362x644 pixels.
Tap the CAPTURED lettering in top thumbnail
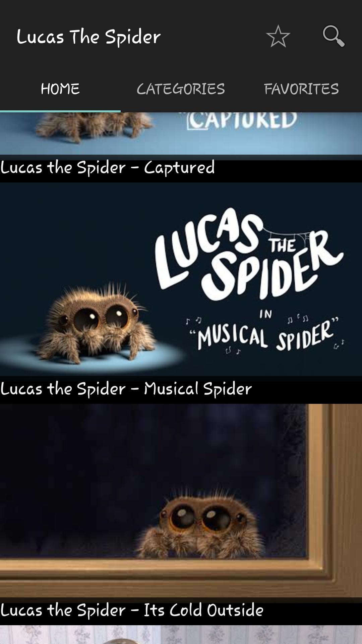[242, 121]
